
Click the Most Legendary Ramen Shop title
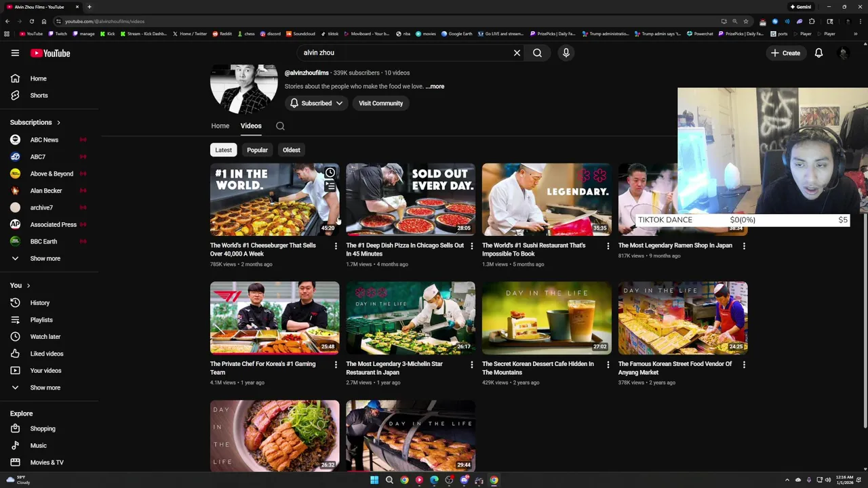click(675, 245)
